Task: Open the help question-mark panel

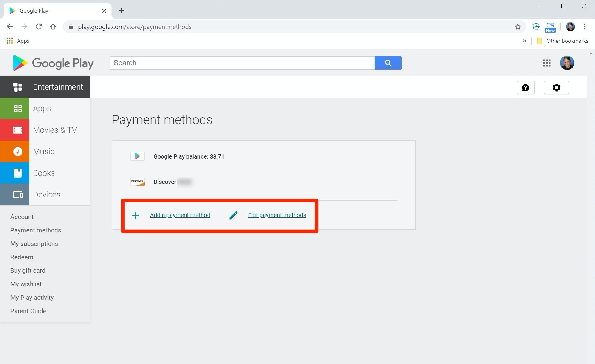Action: [x=526, y=87]
